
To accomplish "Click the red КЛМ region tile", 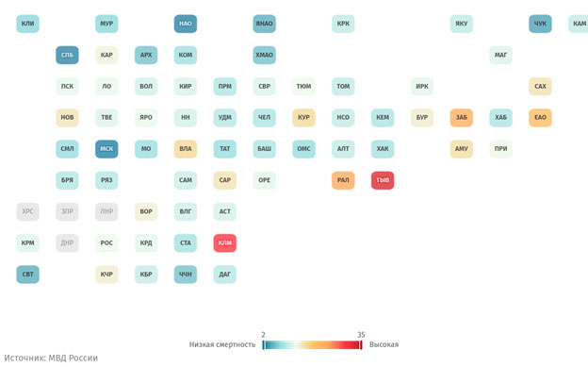I will tap(225, 243).
